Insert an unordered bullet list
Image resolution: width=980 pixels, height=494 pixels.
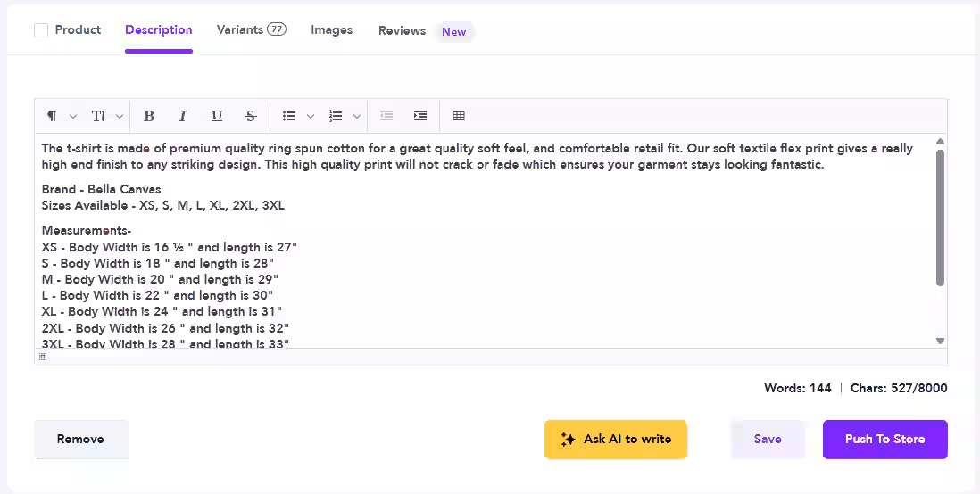pos(289,116)
